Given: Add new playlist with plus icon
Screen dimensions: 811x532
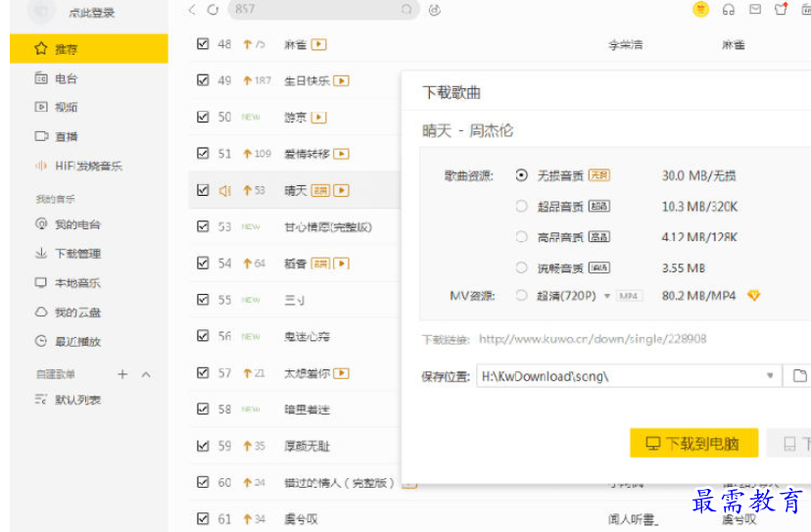Looking at the screenshot, I should 122,374.
